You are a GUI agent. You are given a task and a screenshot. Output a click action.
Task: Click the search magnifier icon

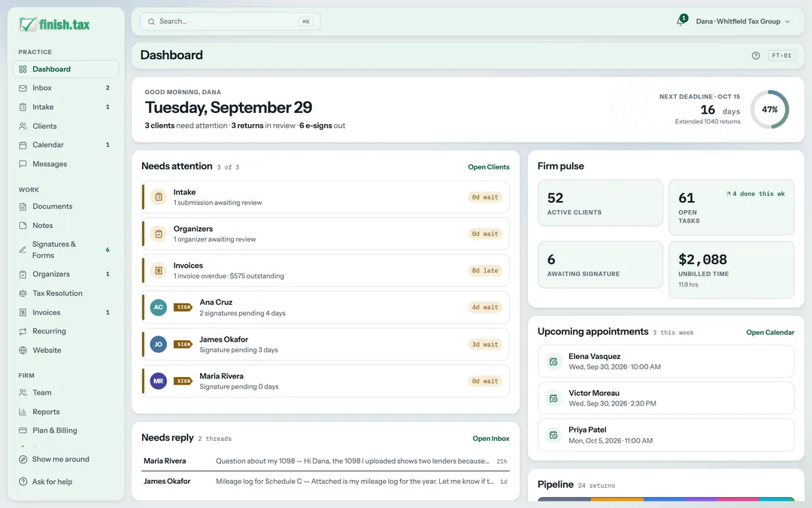tap(151, 22)
